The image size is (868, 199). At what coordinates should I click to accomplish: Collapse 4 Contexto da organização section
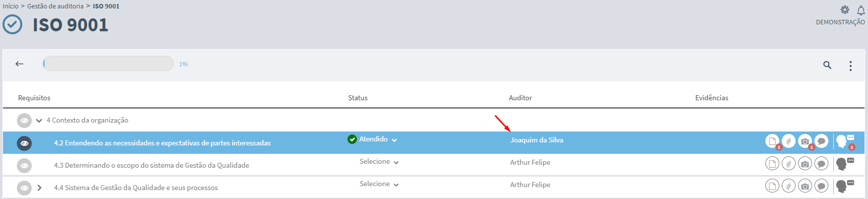point(39,121)
